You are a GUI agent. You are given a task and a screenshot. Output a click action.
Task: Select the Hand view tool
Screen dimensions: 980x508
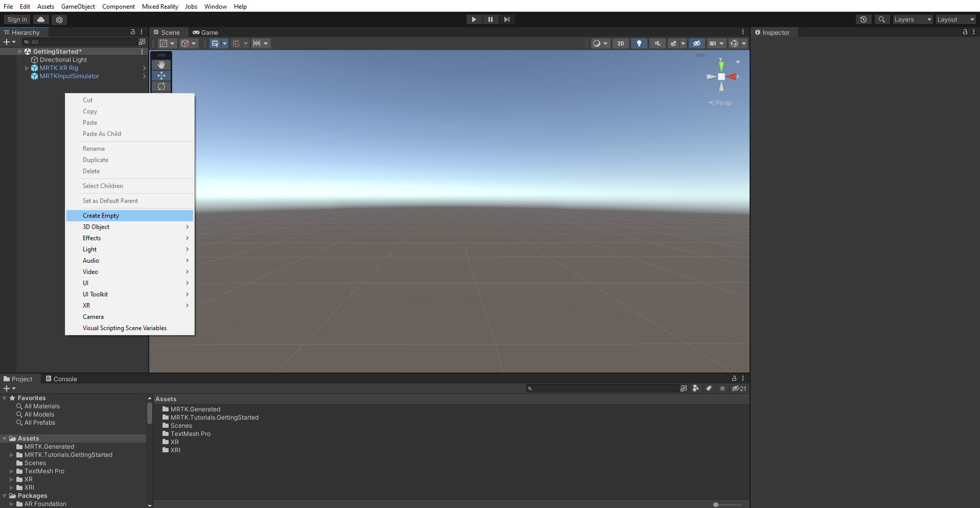pyautogui.click(x=161, y=65)
